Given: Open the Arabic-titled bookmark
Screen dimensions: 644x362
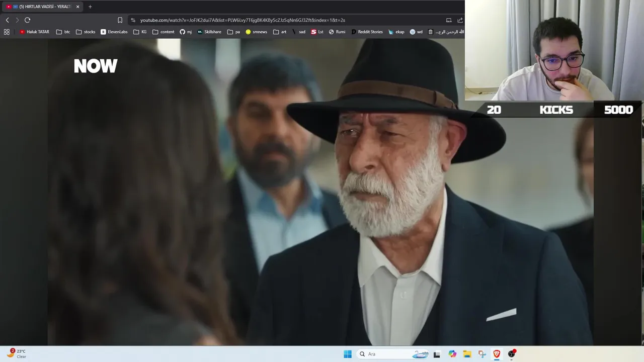Looking at the screenshot, I should tap(446, 32).
